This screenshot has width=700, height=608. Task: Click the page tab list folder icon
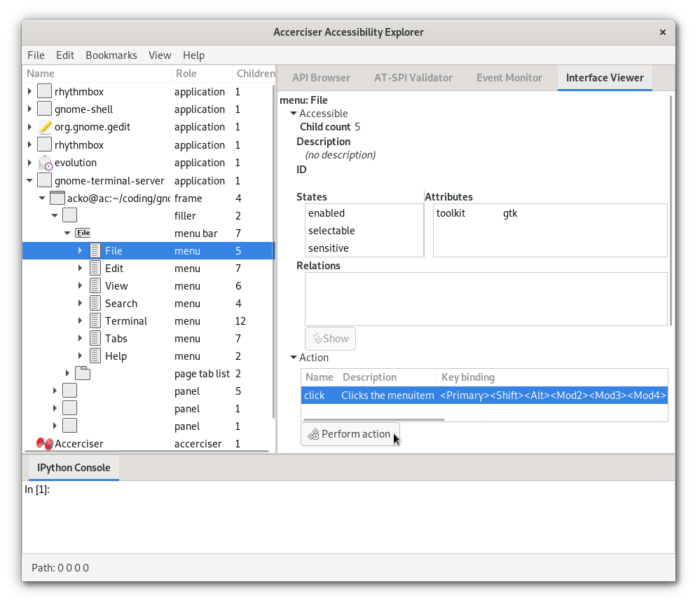83,374
